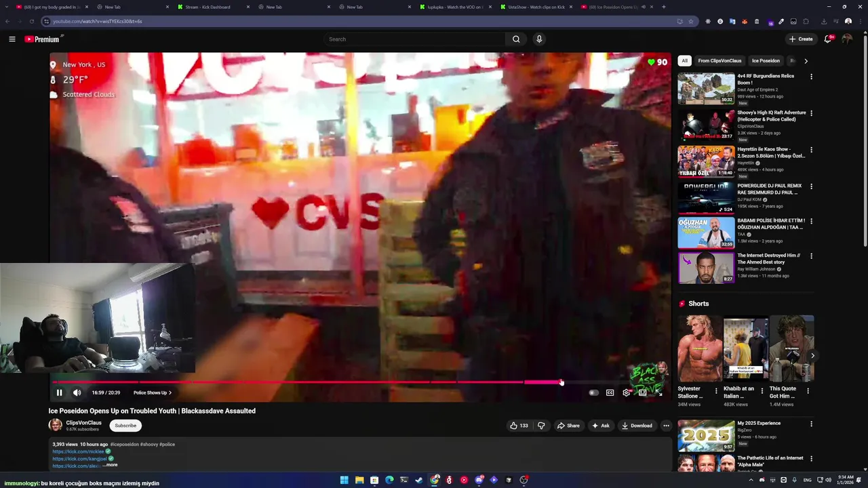
Task: Open the kick.com/nicklee link
Action: 79,451
